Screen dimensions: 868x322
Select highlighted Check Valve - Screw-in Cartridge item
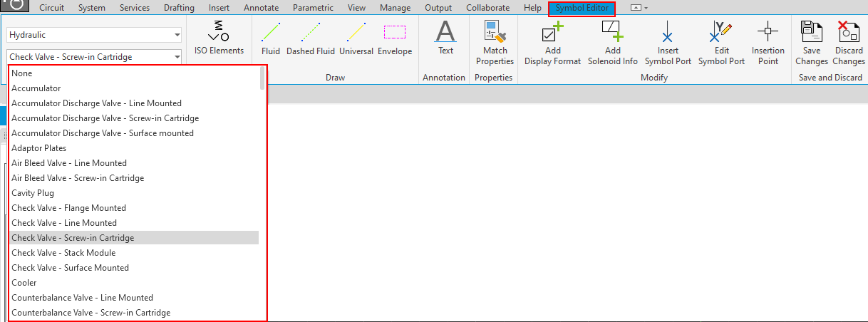[x=134, y=238]
